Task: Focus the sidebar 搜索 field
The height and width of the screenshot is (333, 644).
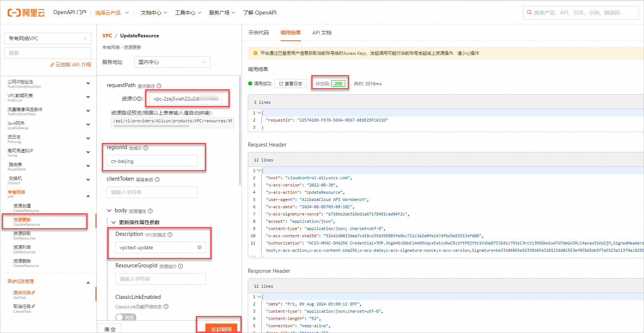Action: (48, 53)
